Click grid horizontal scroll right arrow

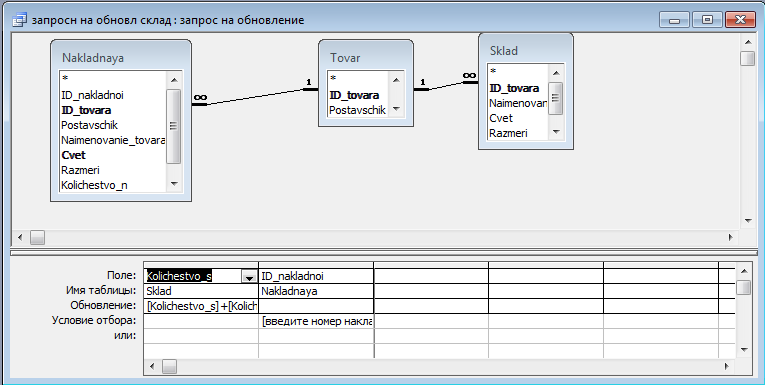click(726, 366)
